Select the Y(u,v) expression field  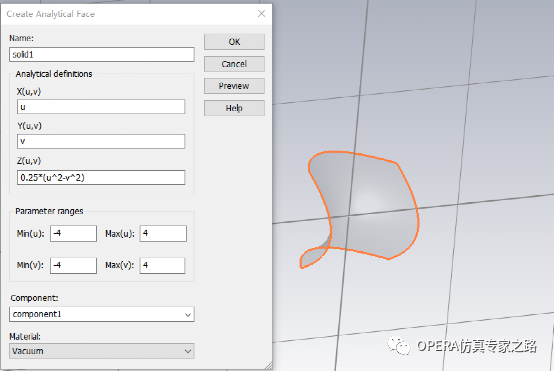[x=101, y=141]
